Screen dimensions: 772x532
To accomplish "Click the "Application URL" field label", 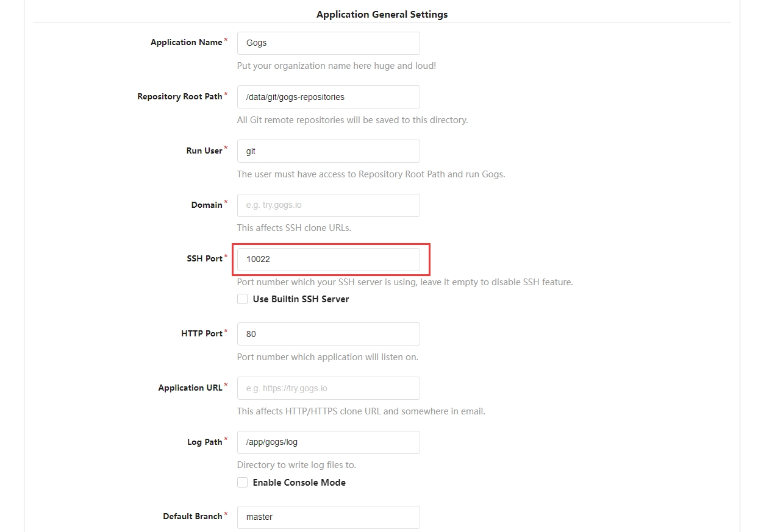I will click(190, 388).
